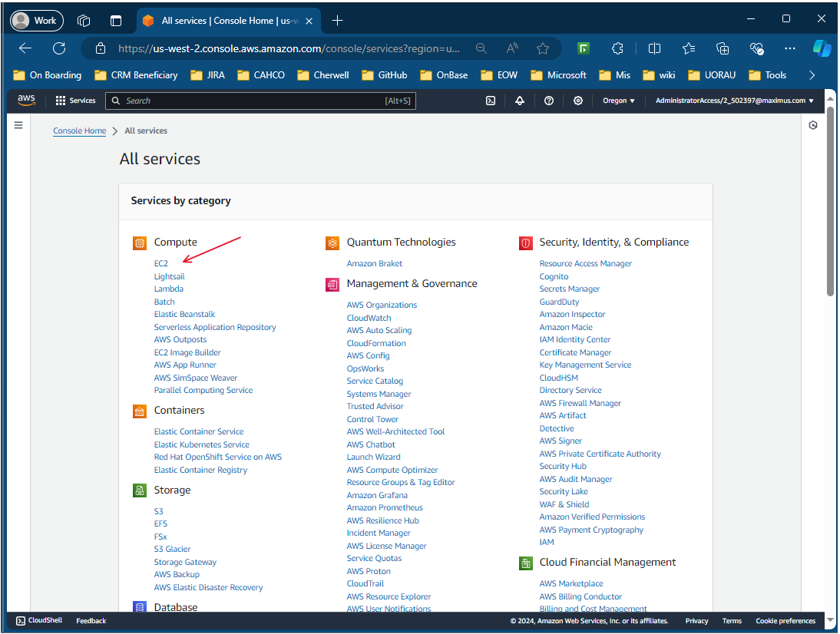Screen dimensions: 840x634
Task: Show more bookmark folders chevron
Action: (812, 75)
